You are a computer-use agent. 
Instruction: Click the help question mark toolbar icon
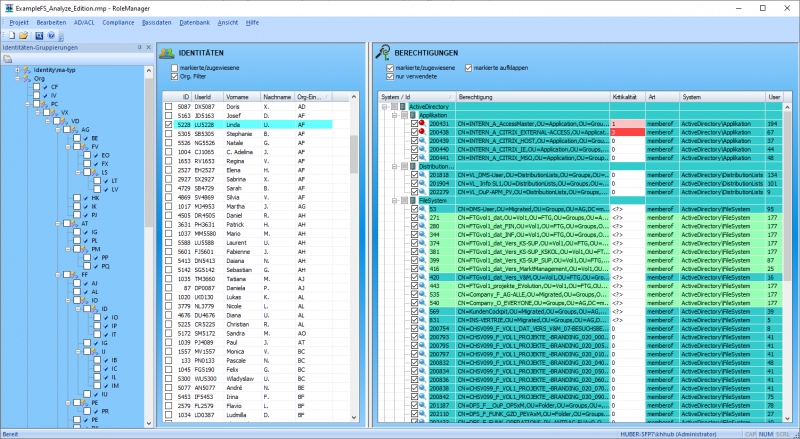[51, 35]
